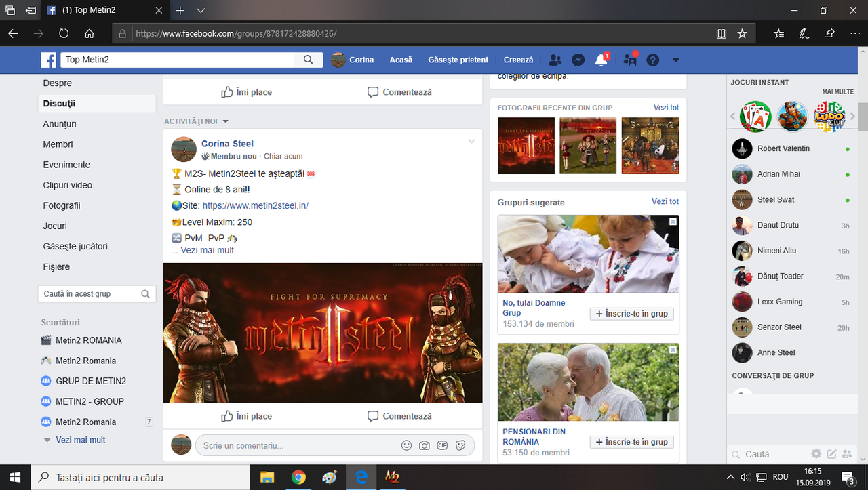
Task: Click the search magnifier in Facebook bar
Action: pos(308,60)
